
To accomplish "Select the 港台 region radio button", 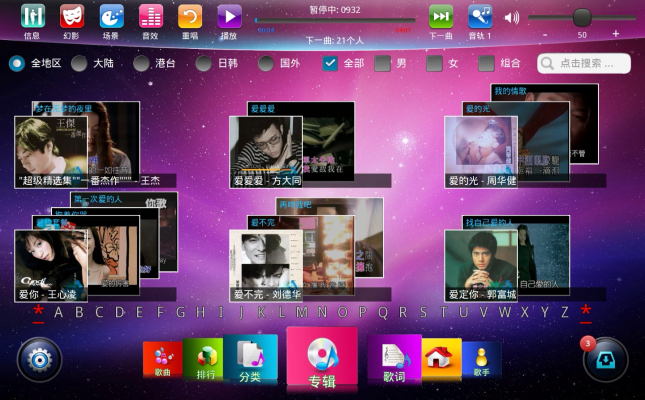I will coord(141,63).
